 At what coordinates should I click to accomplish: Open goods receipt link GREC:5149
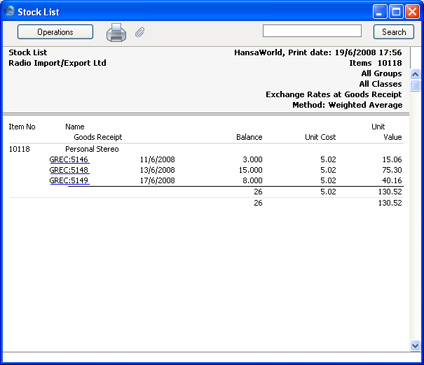click(69, 180)
